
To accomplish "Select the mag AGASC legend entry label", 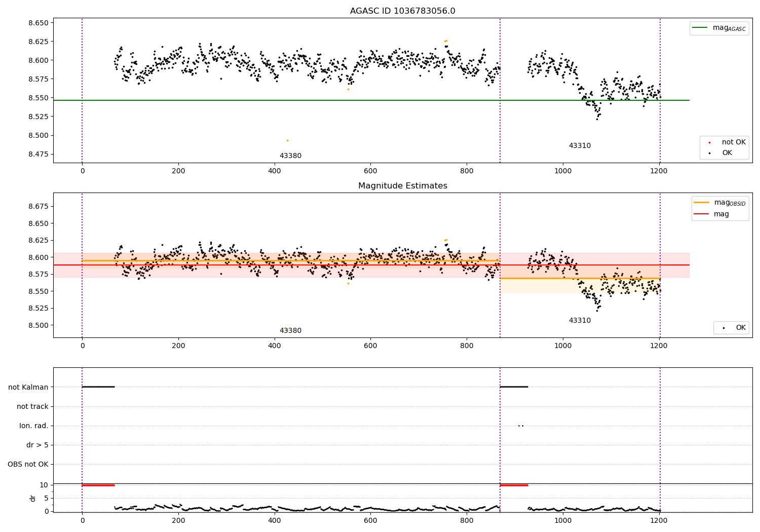I will click(729, 28).
